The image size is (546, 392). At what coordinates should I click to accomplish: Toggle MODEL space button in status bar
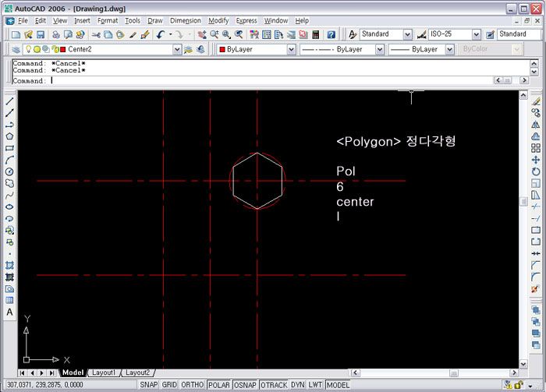click(x=338, y=385)
